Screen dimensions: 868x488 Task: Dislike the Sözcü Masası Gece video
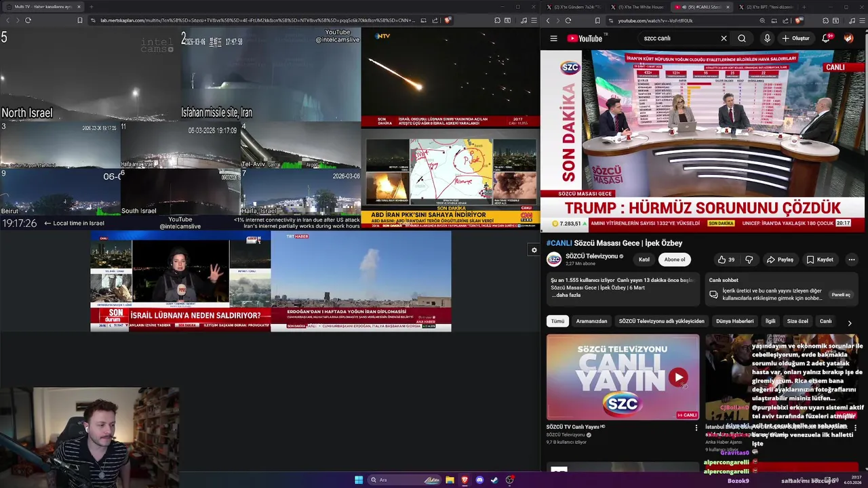click(749, 260)
